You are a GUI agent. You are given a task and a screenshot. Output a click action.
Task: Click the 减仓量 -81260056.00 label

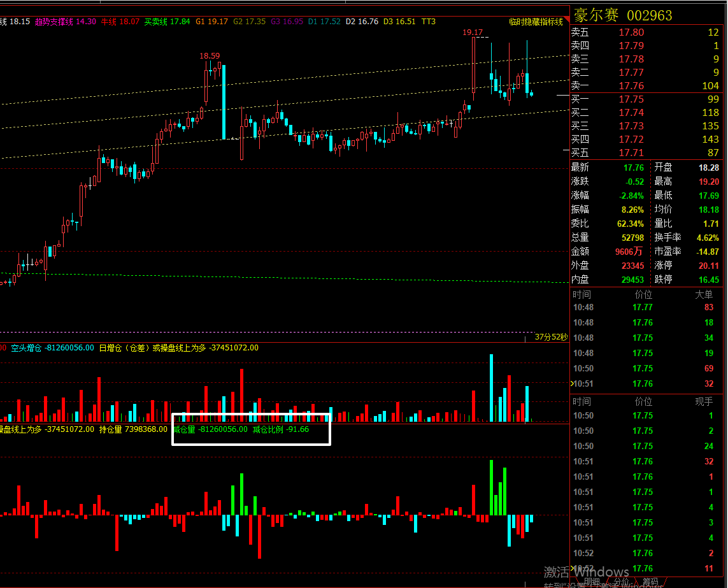tap(210, 429)
